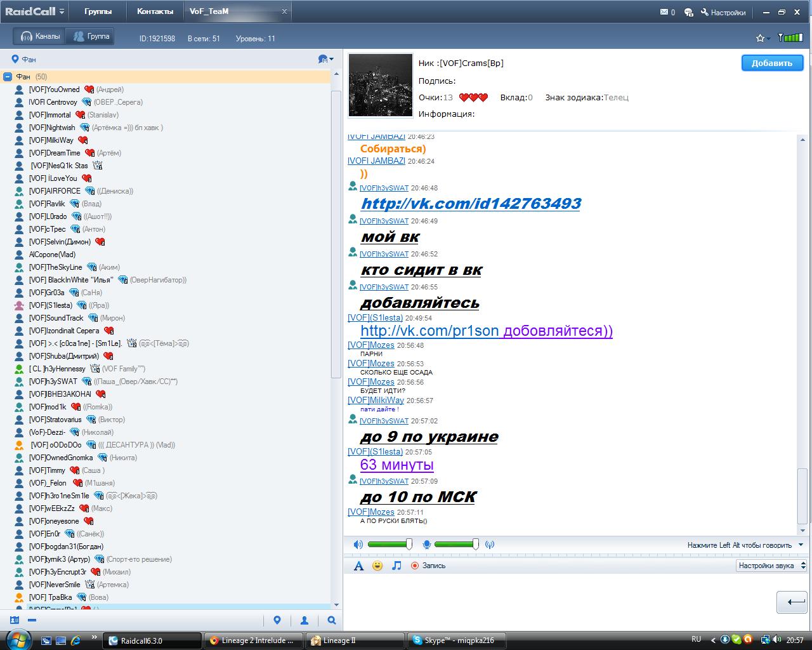The height and width of the screenshot is (650, 812).
Task: Click the RU language indicator in tray
Action: (696, 640)
